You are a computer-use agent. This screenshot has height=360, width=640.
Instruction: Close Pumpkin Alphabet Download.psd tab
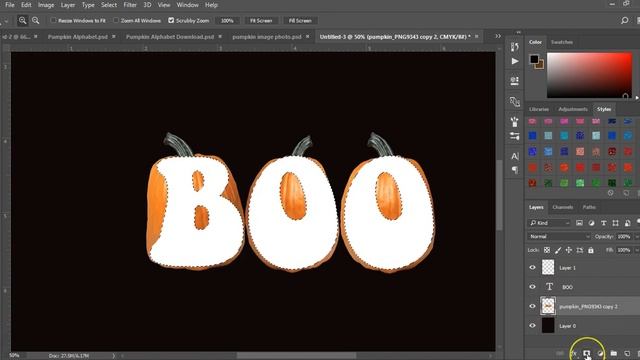click(220, 36)
